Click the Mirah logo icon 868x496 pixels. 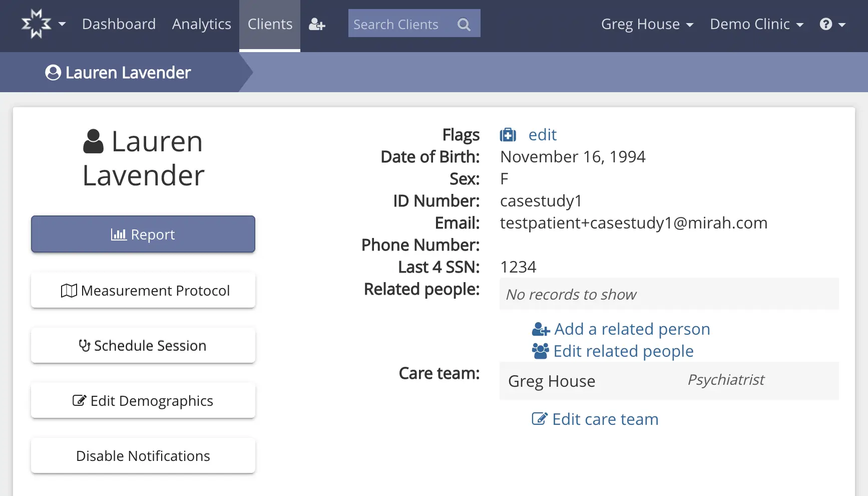[35, 24]
